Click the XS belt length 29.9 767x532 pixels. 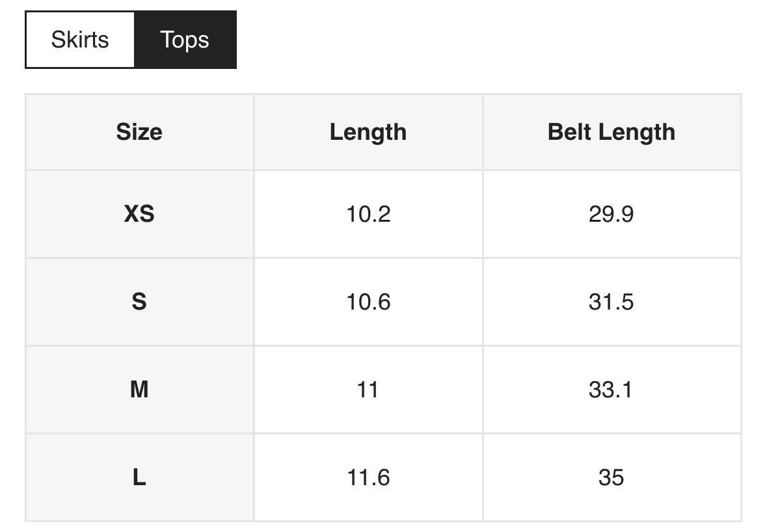pyautogui.click(x=612, y=214)
